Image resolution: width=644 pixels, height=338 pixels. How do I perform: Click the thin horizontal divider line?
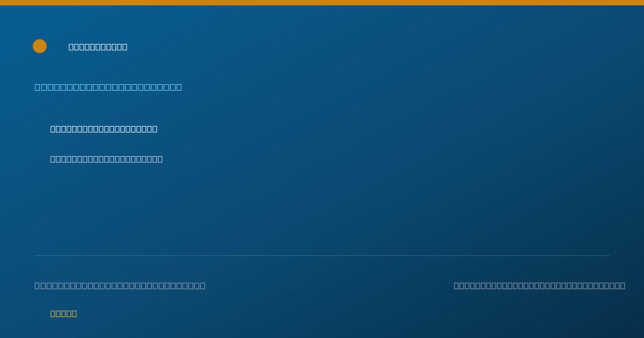(322, 255)
